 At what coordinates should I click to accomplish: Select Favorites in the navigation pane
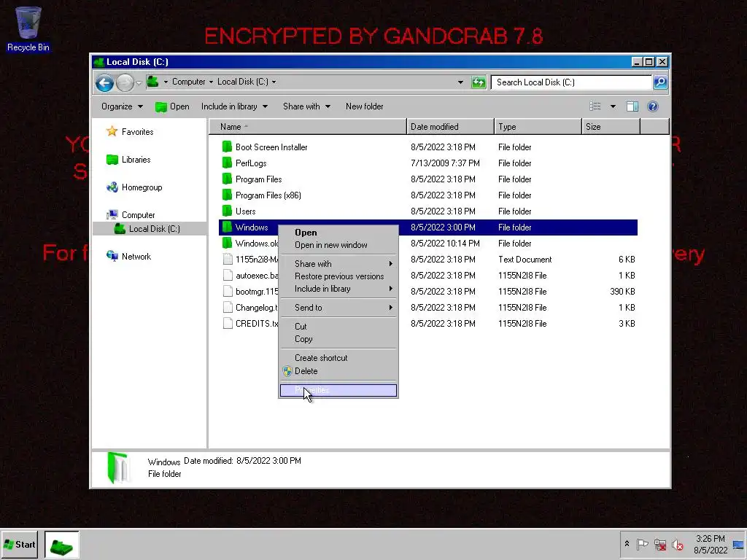coord(130,132)
